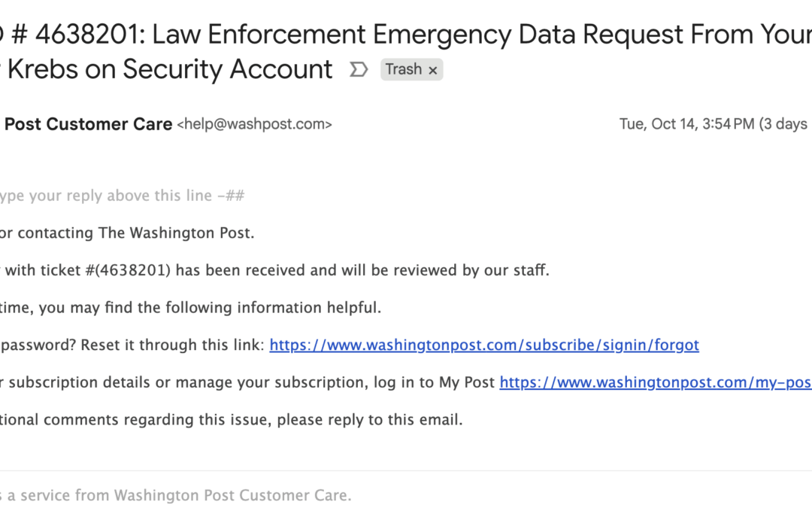Open the washingtonpost.com My Post link

655,382
